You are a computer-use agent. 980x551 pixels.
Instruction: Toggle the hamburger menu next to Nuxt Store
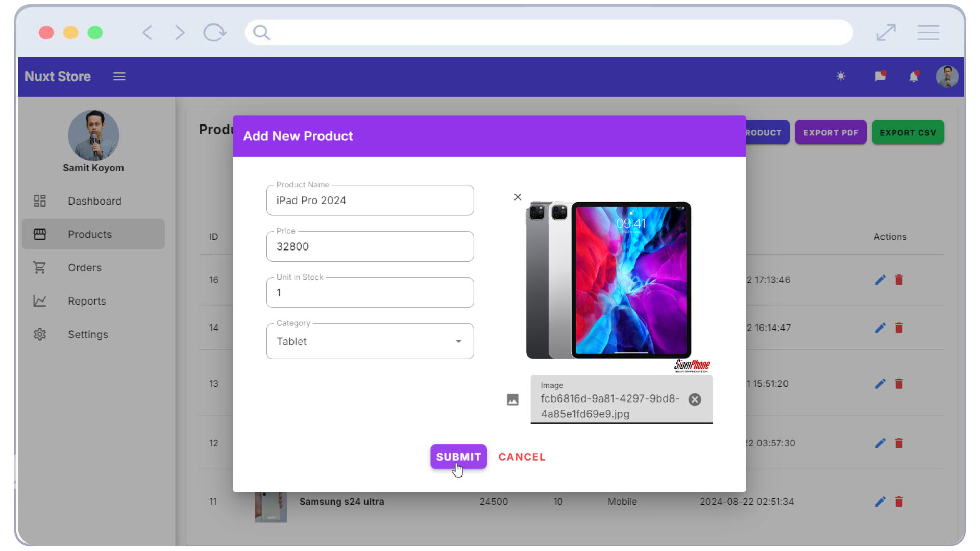point(119,77)
